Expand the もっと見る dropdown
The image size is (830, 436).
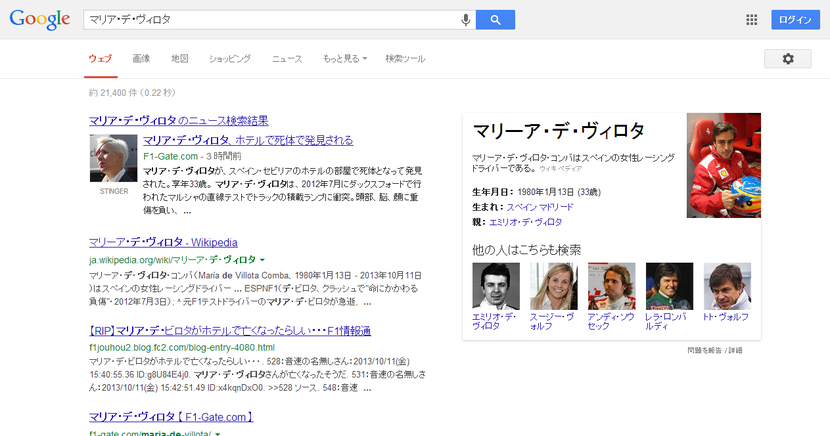tap(345, 59)
